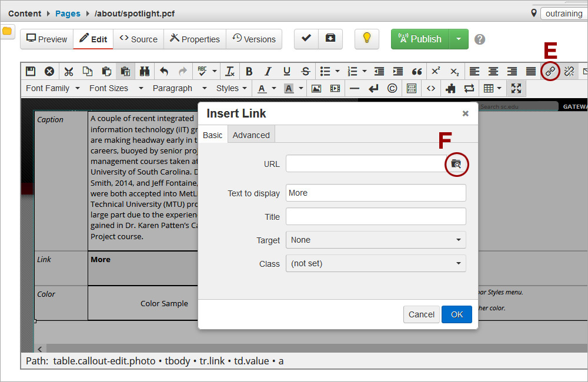Toggle Superscript formatting
The height and width of the screenshot is (382, 588).
436,71
